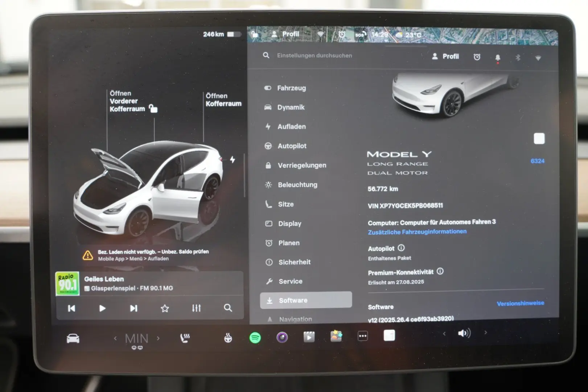Open Versionshinweise link
588x392 pixels.
click(x=520, y=303)
